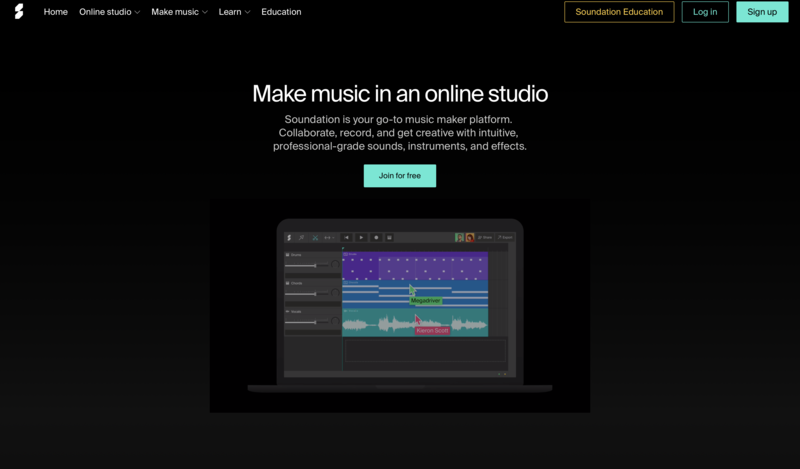The image size is (800, 469).
Task: Click the Share button in the studio preview
Action: 485,238
